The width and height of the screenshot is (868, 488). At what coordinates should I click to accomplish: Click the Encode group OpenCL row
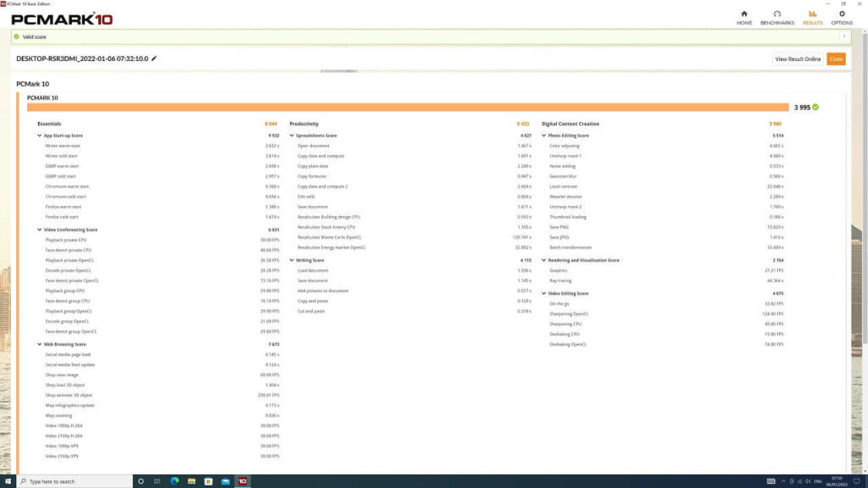162,321
